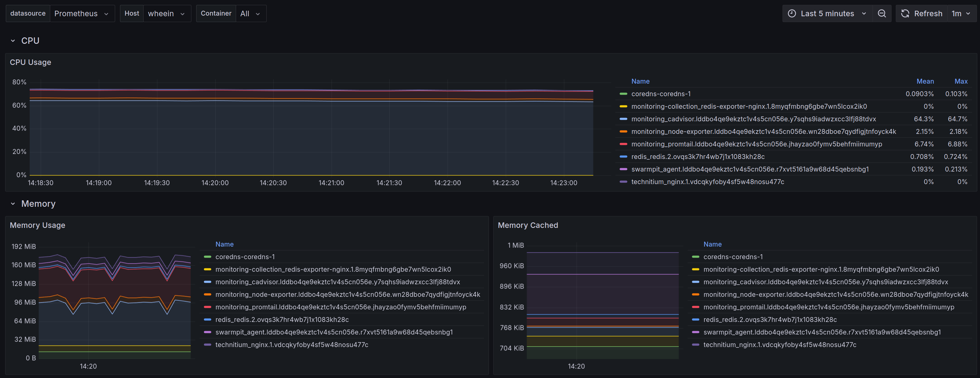Open the Container All dropdown
Image resolution: width=980 pixels, height=378 pixels.
(x=250, y=14)
